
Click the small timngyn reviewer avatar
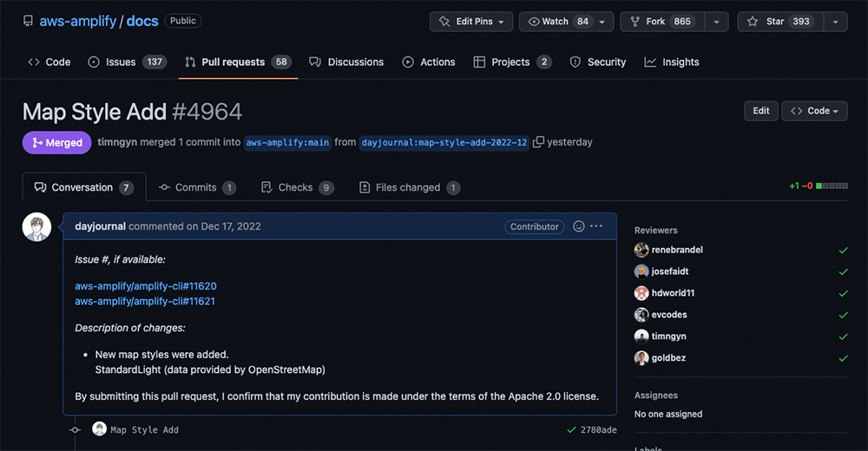tap(641, 336)
